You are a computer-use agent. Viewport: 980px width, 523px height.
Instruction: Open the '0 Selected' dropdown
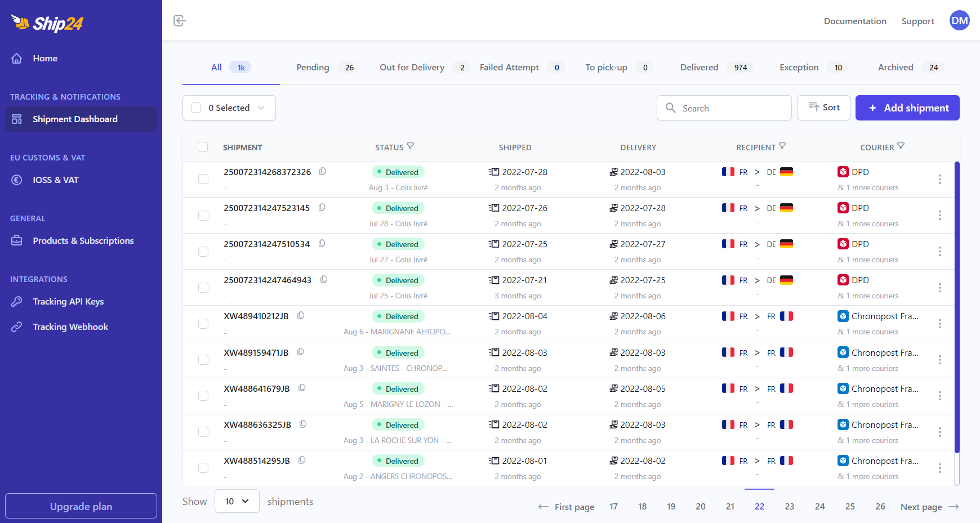point(229,108)
